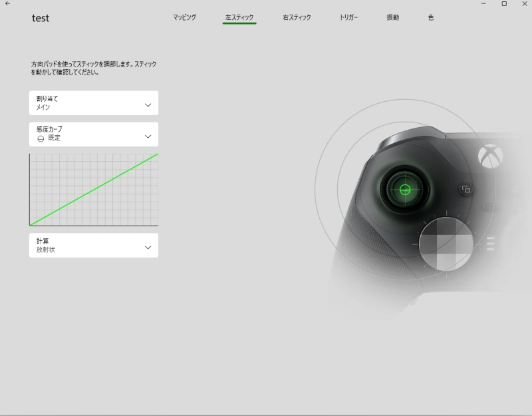Click the left bumper on the controller

coord(406,135)
